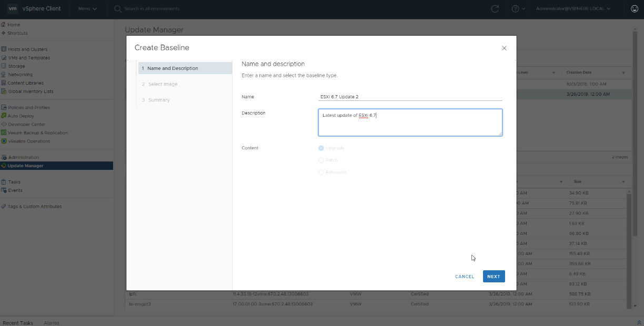
Task: Click the Tasks icon in sidebar
Action: (x=4, y=182)
